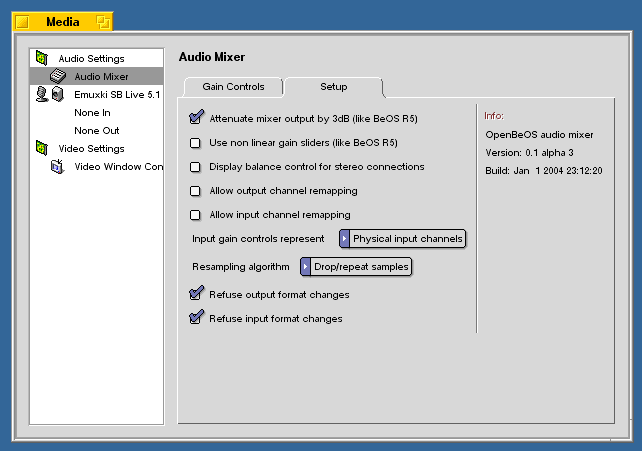Viewport: 642px width, 451px height.
Task: Click the zoom button in Media title tab
Action: point(102,21)
